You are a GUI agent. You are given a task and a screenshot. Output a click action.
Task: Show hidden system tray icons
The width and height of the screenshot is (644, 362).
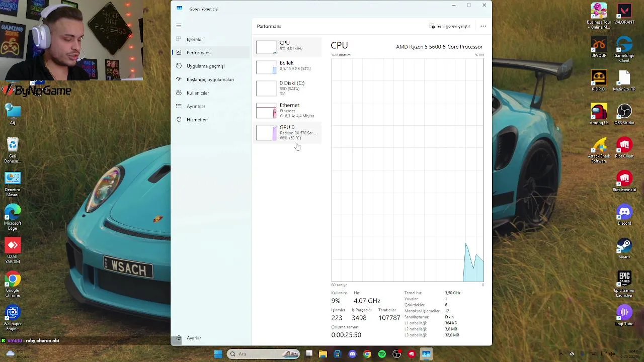pyautogui.click(x=561, y=354)
